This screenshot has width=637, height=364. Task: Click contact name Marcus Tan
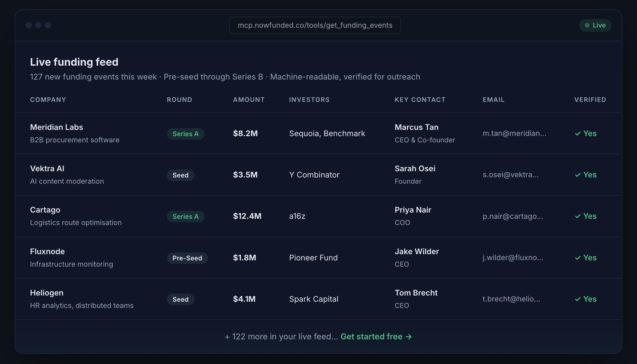pyautogui.click(x=417, y=127)
